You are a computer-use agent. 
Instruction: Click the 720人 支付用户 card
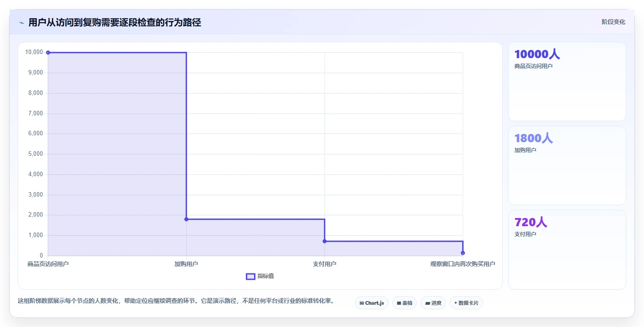pos(567,250)
